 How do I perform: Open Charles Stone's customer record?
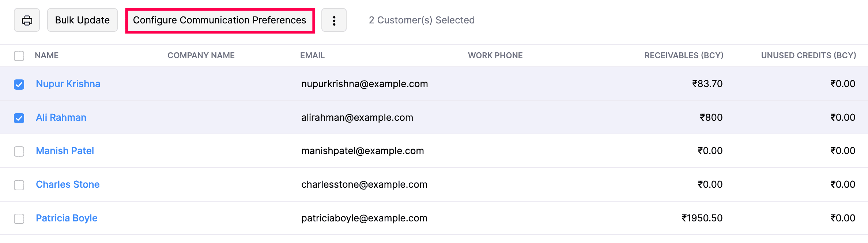coord(67,184)
